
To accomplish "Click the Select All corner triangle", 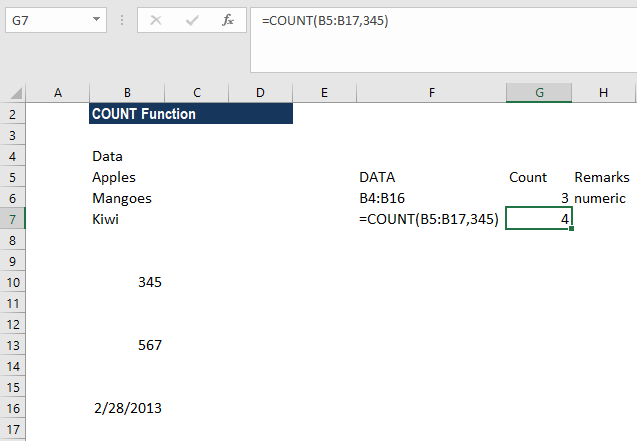I will [16, 93].
